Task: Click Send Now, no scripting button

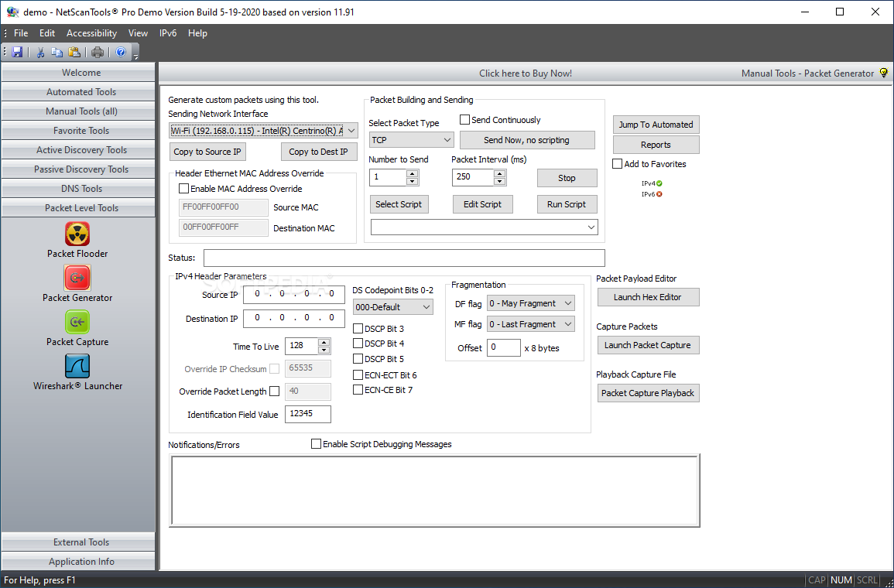Action: tap(527, 140)
